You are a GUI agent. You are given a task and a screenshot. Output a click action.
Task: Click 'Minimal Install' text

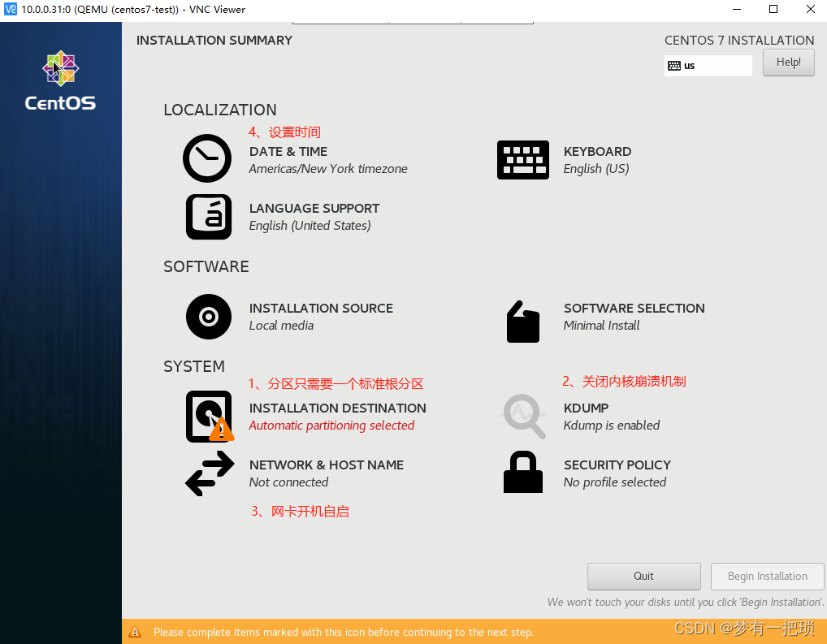pos(601,326)
